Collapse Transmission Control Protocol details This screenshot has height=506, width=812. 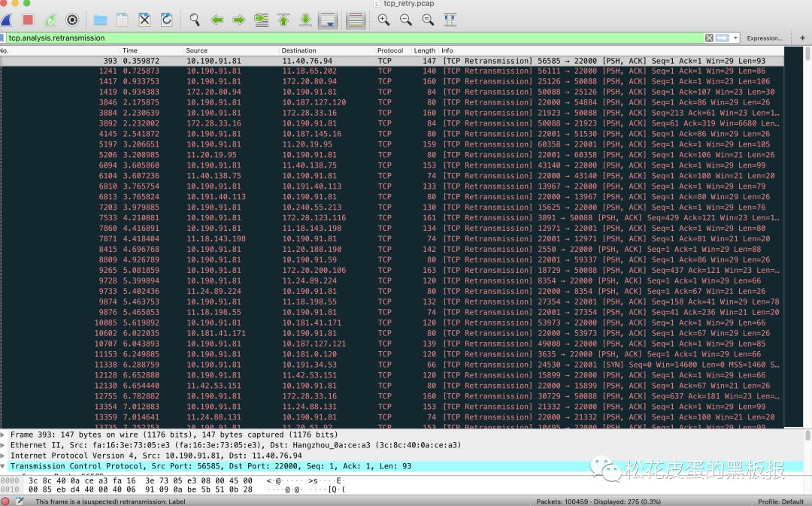coord(4,466)
